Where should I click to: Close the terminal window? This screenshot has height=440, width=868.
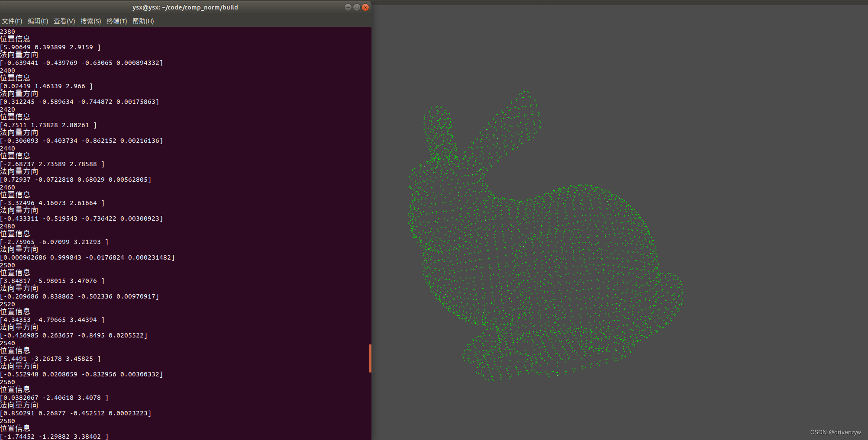click(x=365, y=7)
